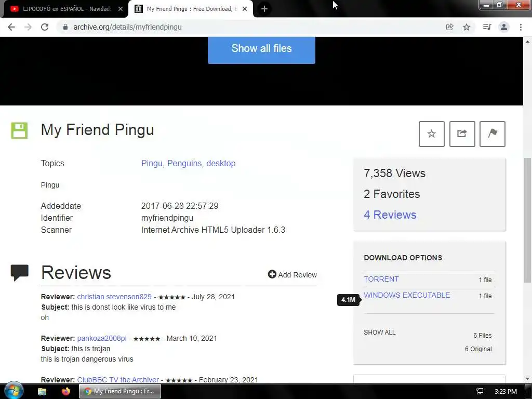Flag the My Friend Pingu item

click(493, 134)
